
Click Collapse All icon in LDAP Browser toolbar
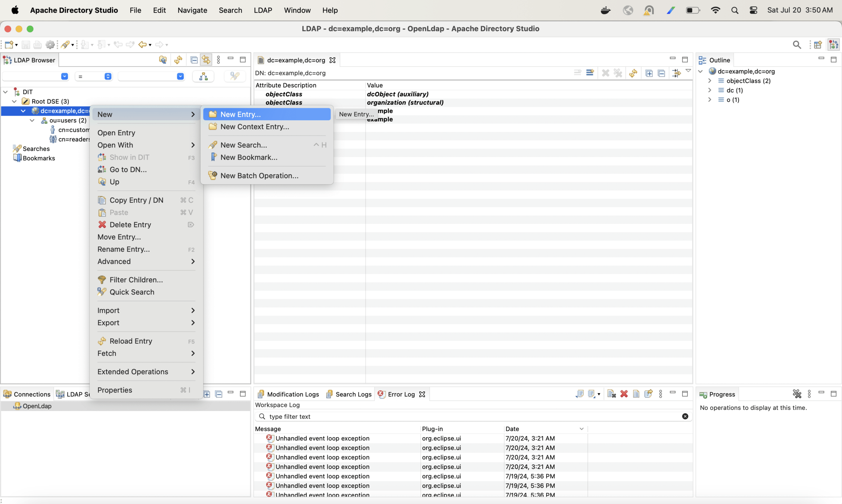point(194,60)
